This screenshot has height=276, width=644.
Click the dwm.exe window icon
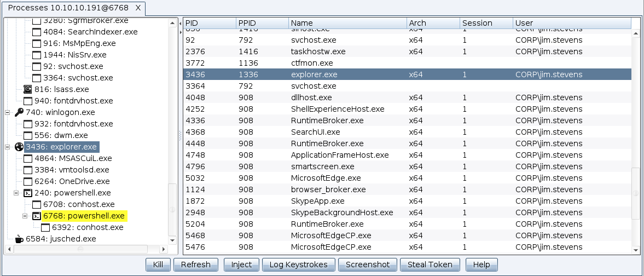pyautogui.click(x=28, y=135)
